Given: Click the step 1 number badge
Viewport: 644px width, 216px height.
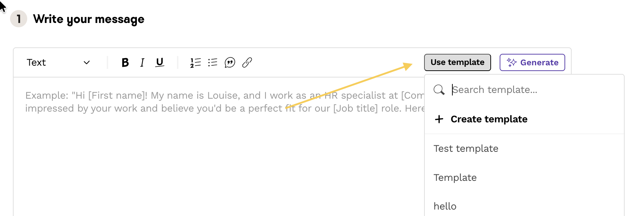Looking at the screenshot, I should pyautogui.click(x=19, y=19).
